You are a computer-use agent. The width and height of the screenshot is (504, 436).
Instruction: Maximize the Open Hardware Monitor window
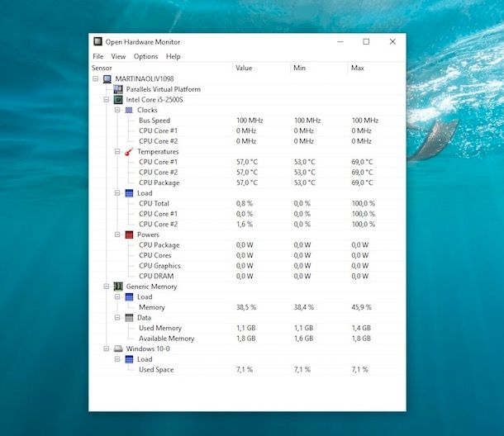click(366, 42)
